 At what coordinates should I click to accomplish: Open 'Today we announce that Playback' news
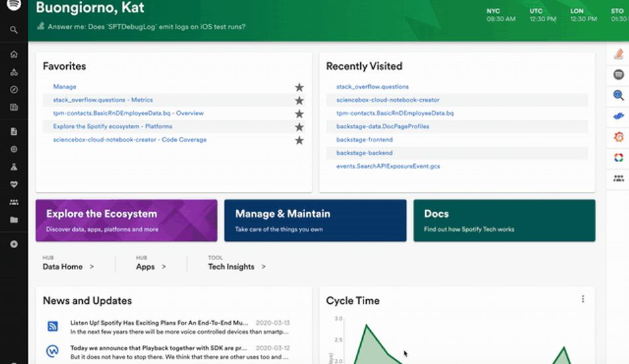(158, 348)
